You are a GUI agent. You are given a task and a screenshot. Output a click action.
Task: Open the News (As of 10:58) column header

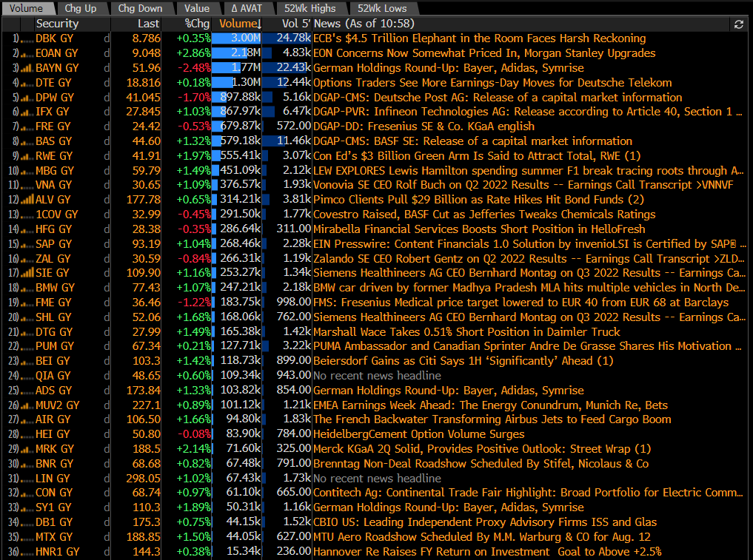364,24
